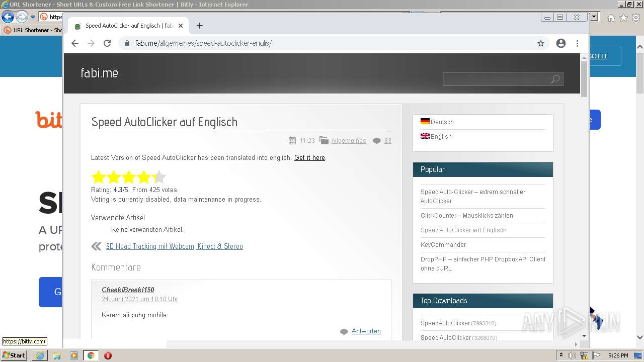The image size is (644, 362).
Task: Open CheekiBreeki150 commenter profile
Action: pos(128,290)
